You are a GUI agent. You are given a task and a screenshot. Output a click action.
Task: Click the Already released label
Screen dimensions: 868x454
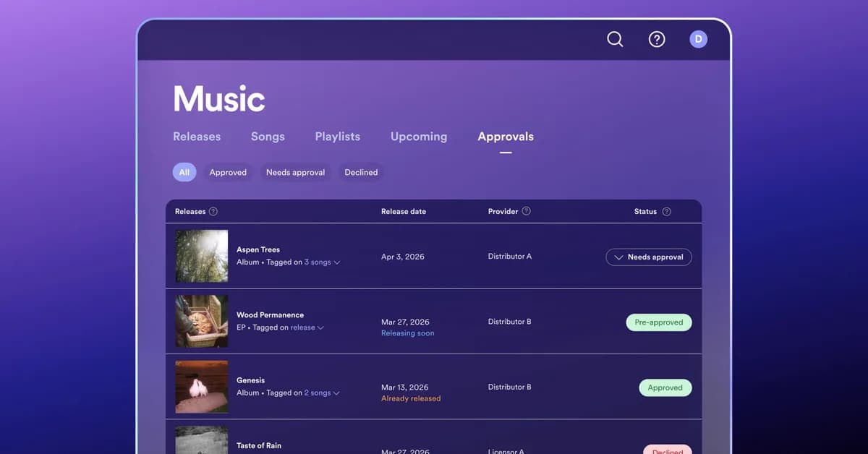411,398
